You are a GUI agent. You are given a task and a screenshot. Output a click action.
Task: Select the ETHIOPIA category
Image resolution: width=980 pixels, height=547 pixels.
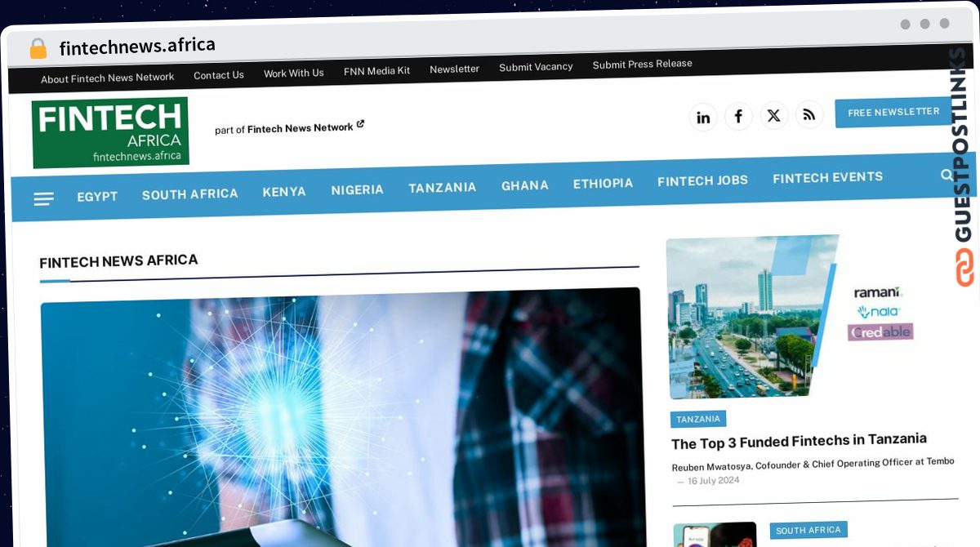tap(603, 184)
